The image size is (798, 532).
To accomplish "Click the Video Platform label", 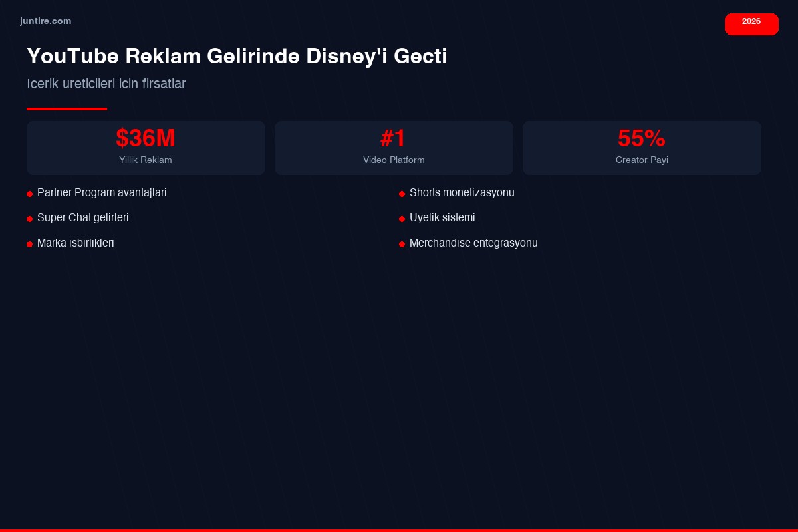I will [394, 160].
